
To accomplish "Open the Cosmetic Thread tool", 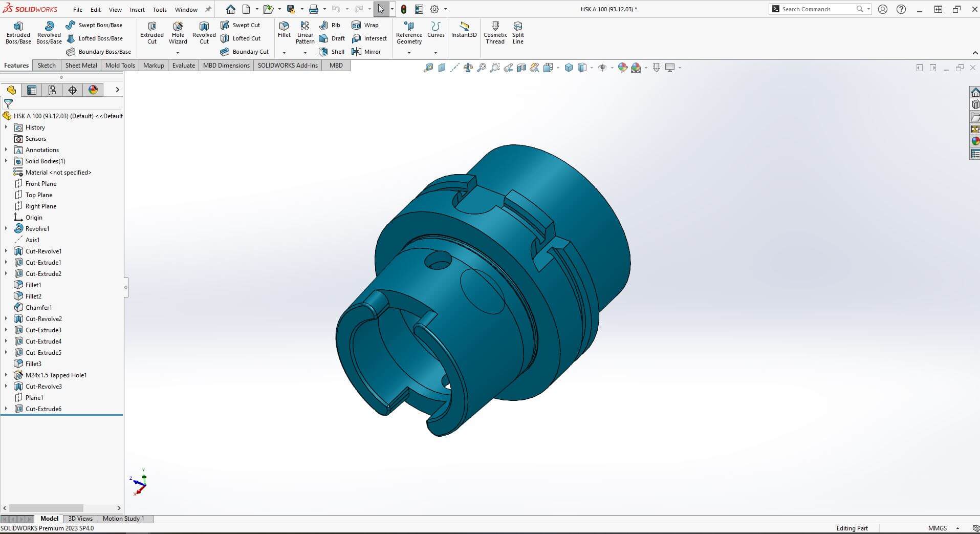I will pos(495,33).
